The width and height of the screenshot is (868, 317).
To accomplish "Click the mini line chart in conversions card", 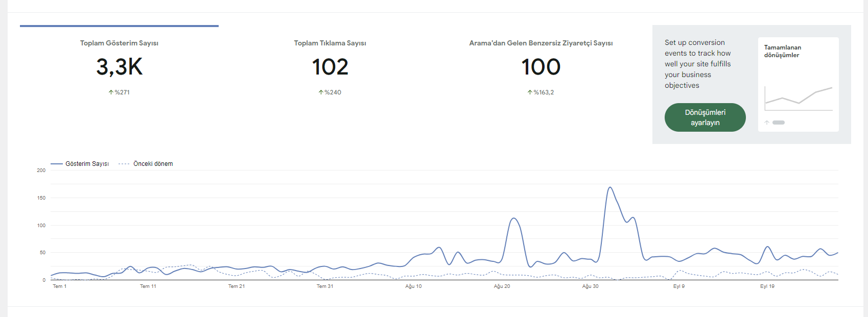I will point(799,99).
